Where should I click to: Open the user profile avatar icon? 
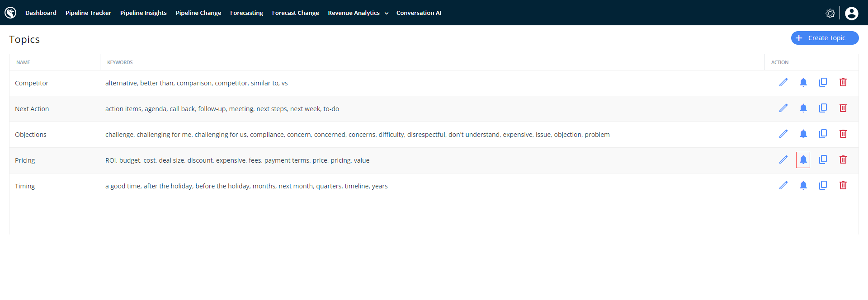click(x=851, y=13)
